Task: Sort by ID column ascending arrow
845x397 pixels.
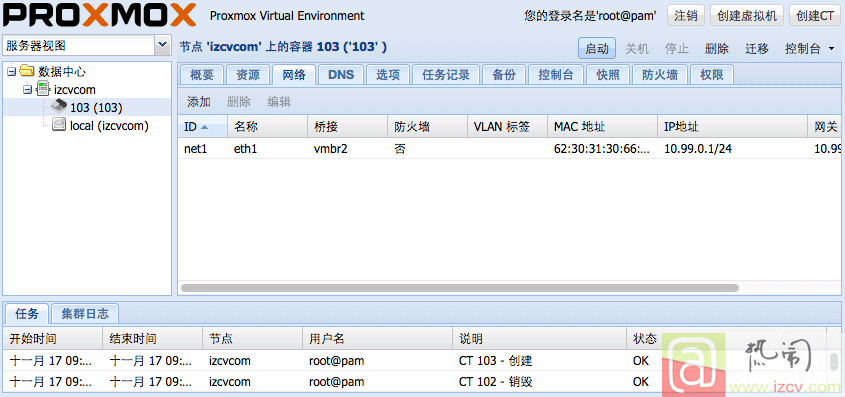Action: pyautogui.click(x=204, y=127)
